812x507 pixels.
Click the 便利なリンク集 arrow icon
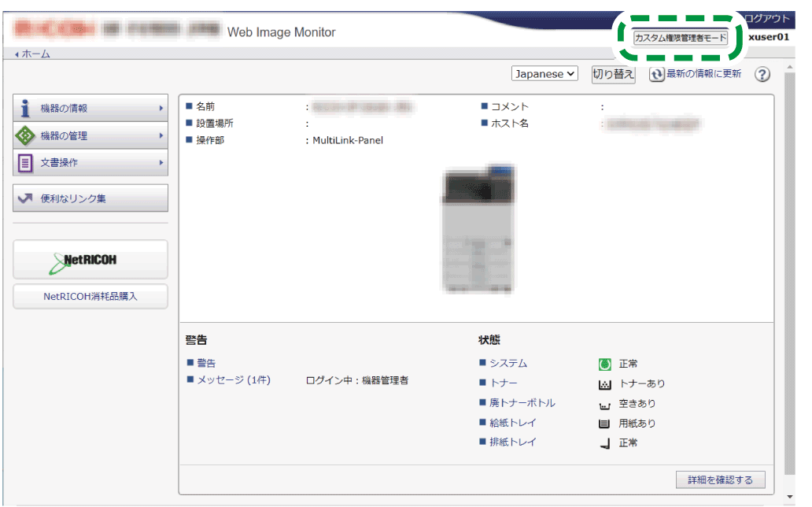tap(25, 198)
